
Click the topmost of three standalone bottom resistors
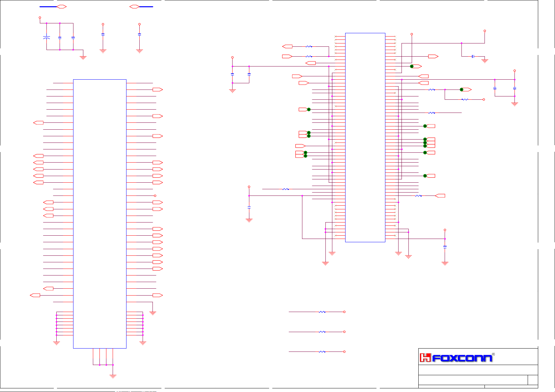(322, 312)
